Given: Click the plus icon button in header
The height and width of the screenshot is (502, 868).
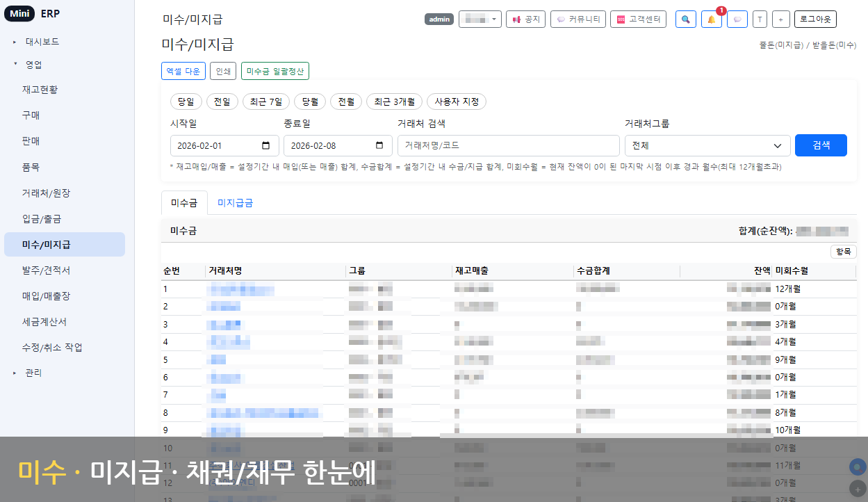Looking at the screenshot, I should coord(780,19).
